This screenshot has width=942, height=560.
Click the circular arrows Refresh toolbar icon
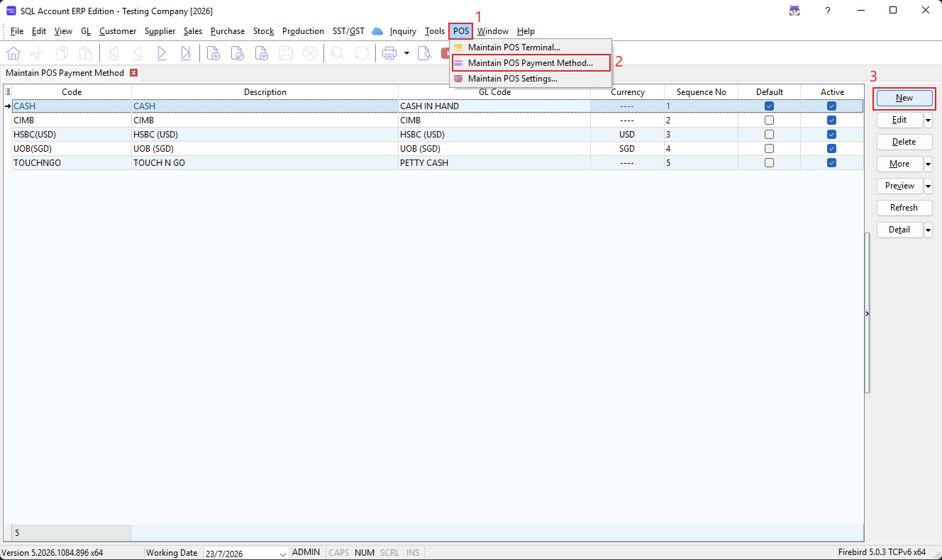pos(362,53)
